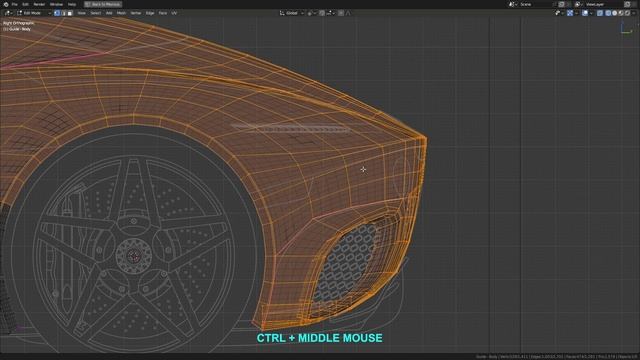The width and height of the screenshot is (640, 360).
Task: Open the Mesh menu
Action: pos(121,13)
